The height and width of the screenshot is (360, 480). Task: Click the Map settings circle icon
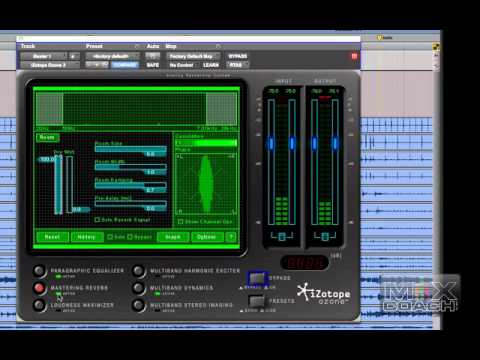click(x=218, y=46)
